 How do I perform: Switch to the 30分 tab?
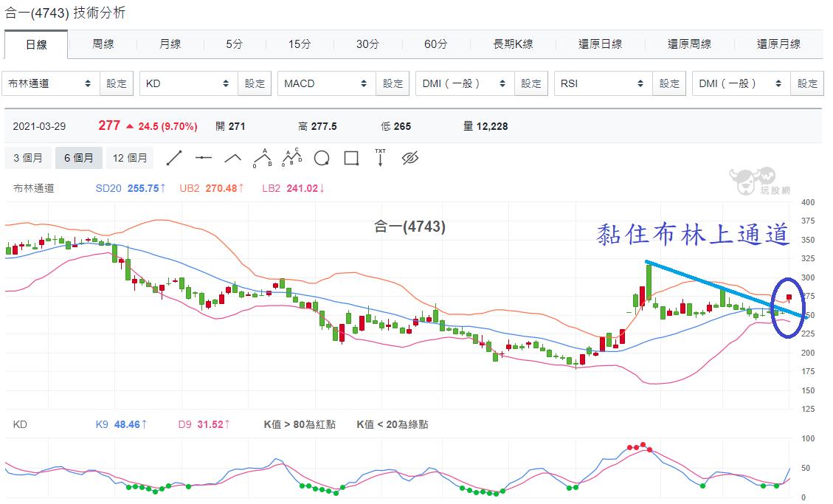367,44
